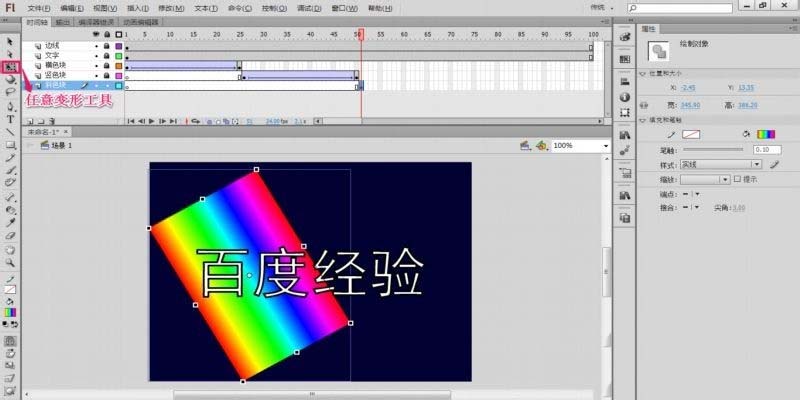This screenshot has width=800, height=400.
Task: Select the Rectangle tool
Action: coord(10,145)
